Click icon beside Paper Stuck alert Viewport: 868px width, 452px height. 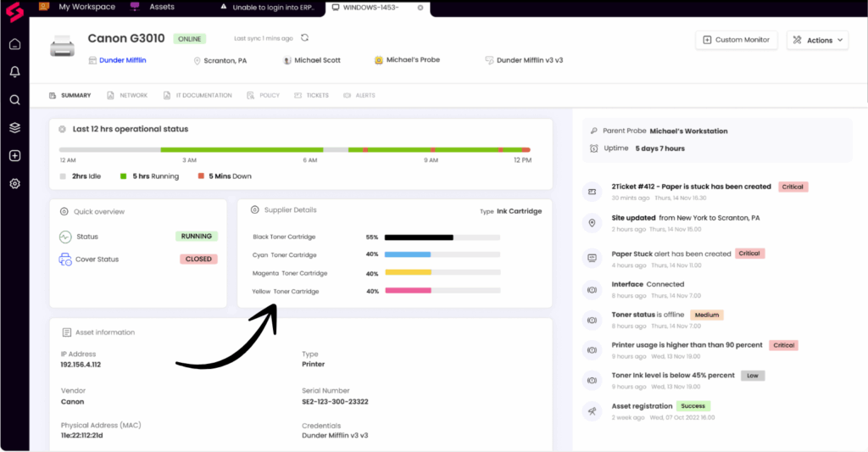tap(592, 258)
